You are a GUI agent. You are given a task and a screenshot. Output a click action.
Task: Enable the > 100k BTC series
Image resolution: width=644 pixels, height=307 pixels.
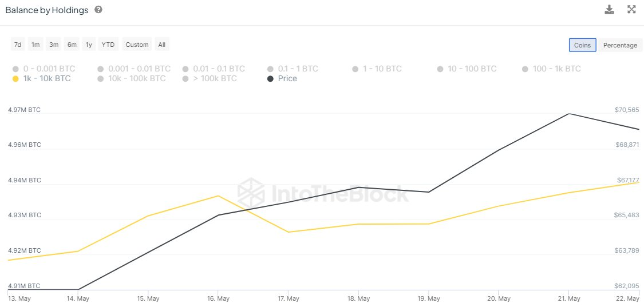[x=210, y=78]
